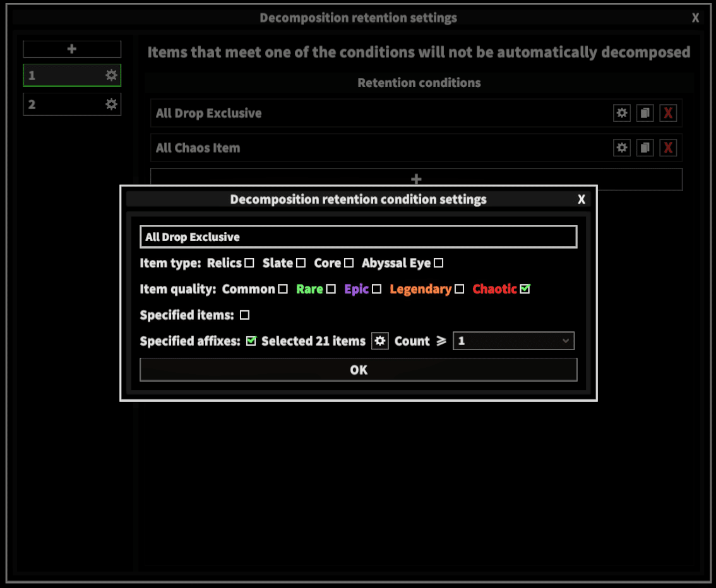Confirm the condition with OK
Image resolution: width=716 pixels, height=588 pixels.
(x=359, y=370)
